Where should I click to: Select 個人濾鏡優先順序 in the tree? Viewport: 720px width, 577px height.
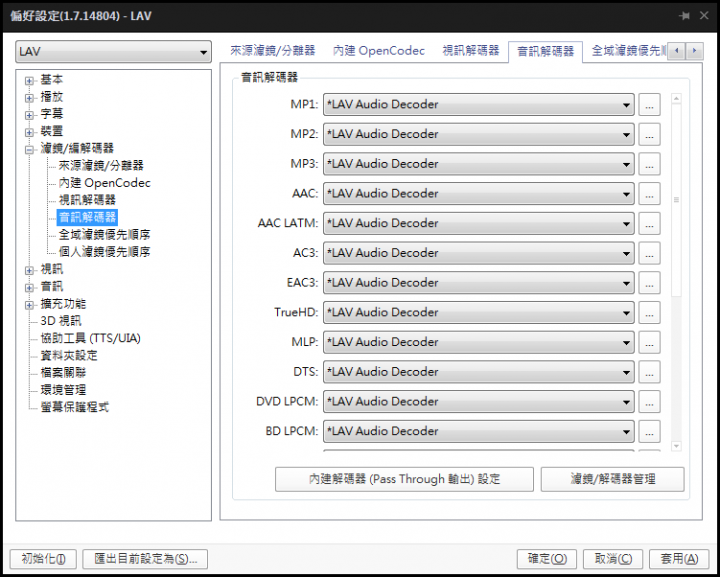[x=105, y=252]
